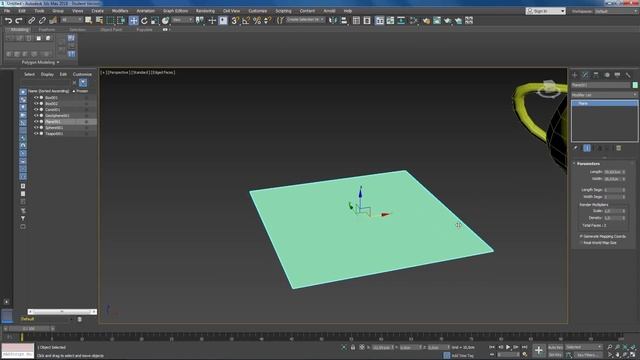The height and width of the screenshot is (360, 640).
Task: Click the Scene Explorer horizontal scrollbar
Action: coord(62,311)
